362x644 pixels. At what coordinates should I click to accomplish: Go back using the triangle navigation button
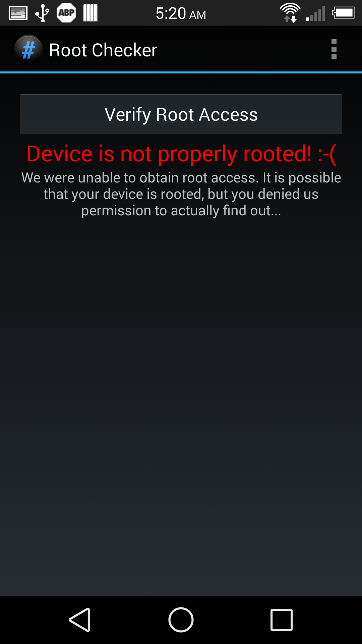tap(80, 620)
